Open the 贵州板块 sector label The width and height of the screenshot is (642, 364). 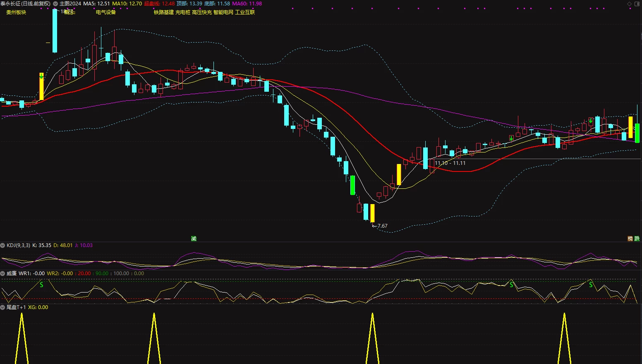pyautogui.click(x=16, y=12)
